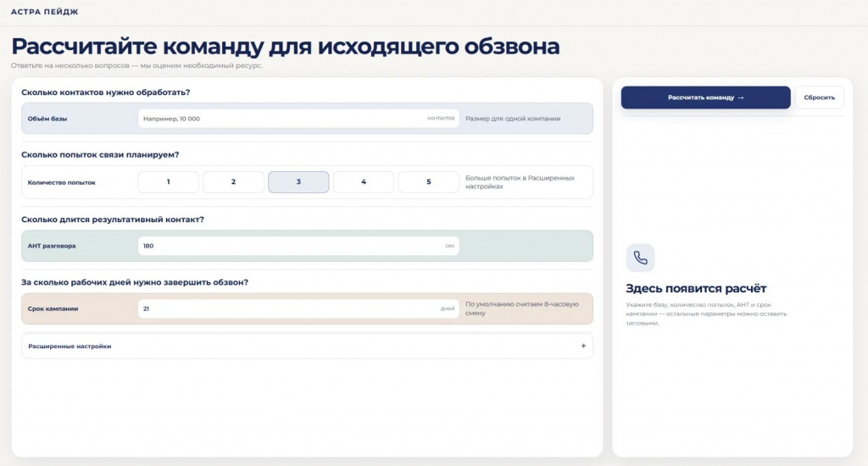Image resolution: width=868 pixels, height=466 pixels.
Task: Focus the Срок кампании input field
Action: pyautogui.click(x=298, y=308)
